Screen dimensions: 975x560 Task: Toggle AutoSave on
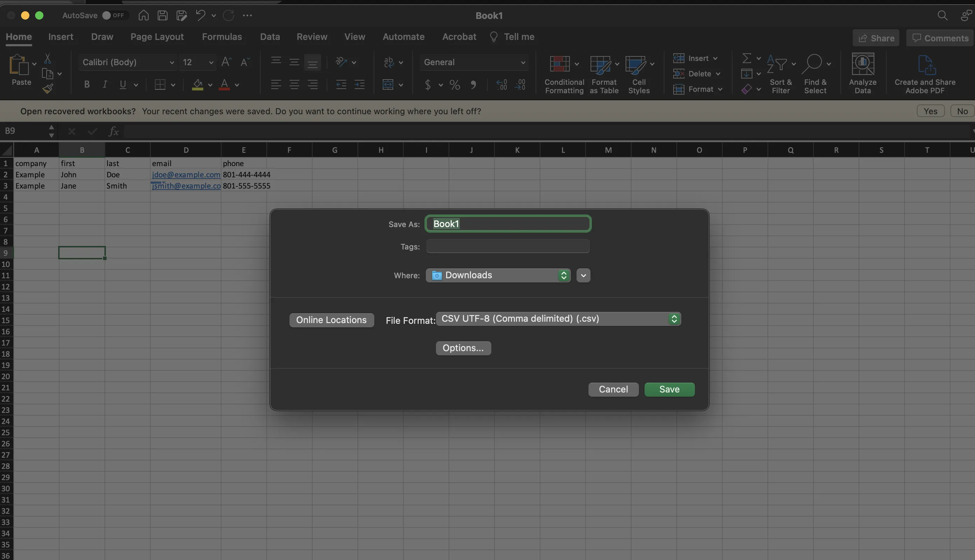pos(114,15)
